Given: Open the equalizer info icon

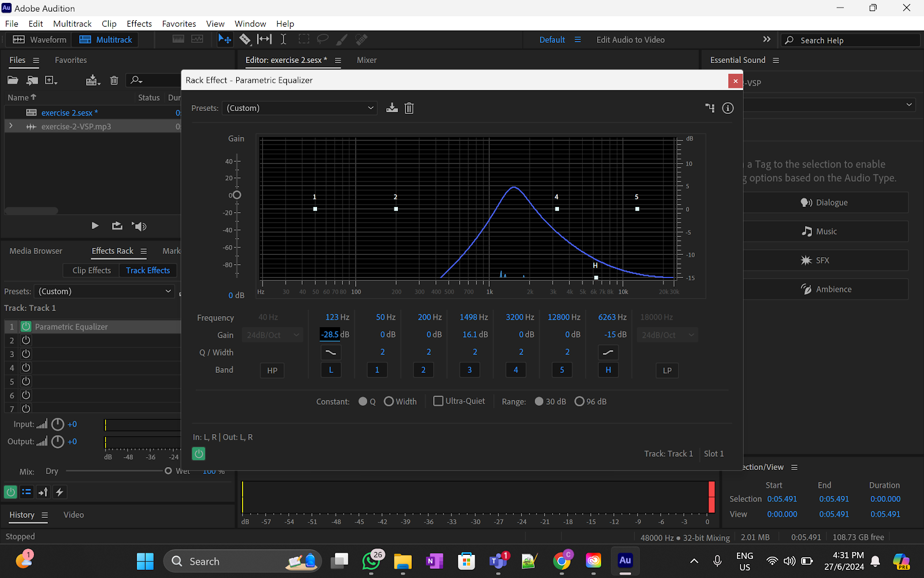Looking at the screenshot, I should click(728, 108).
